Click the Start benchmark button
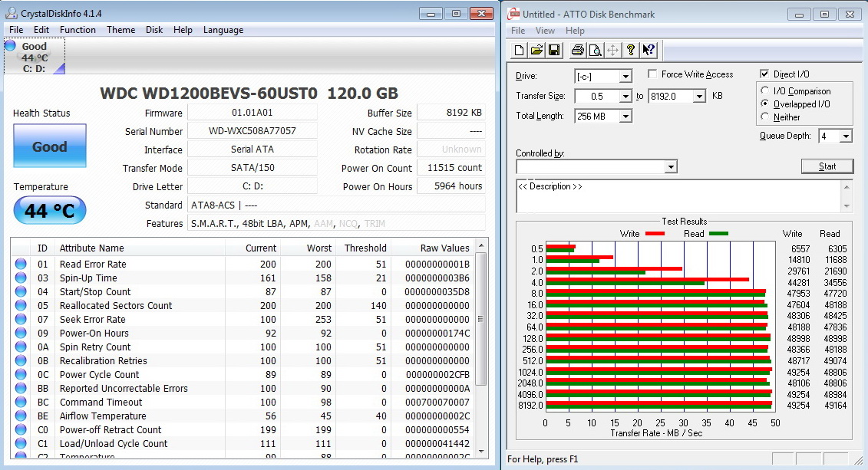This screenshot has height=470, width=868. tap(827, 166)
